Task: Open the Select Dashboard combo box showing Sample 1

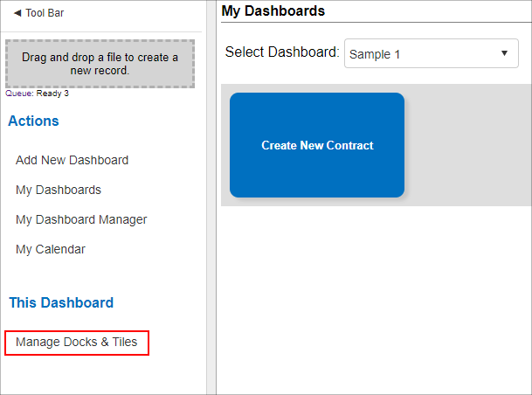Action: click(x=432, y=53)
